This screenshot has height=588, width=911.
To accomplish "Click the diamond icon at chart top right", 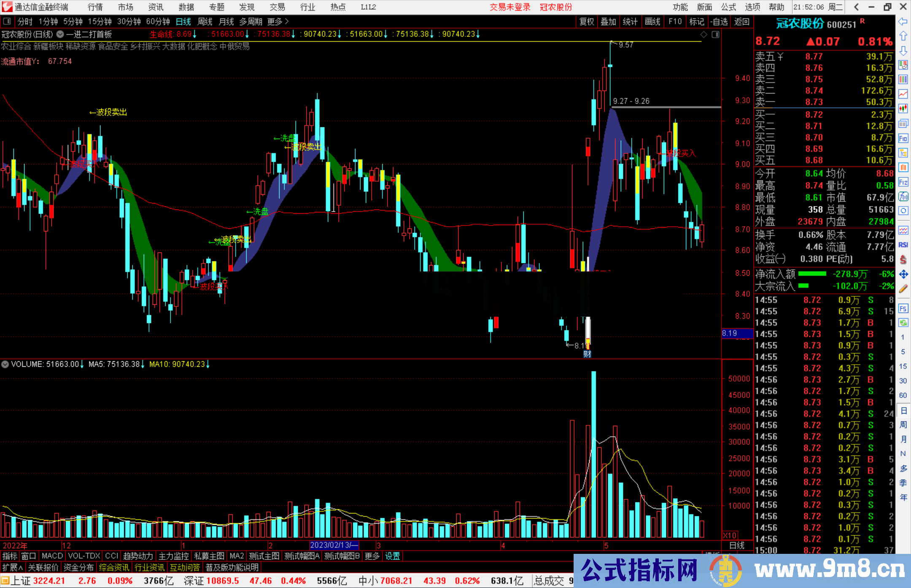I will pos(703,35).
